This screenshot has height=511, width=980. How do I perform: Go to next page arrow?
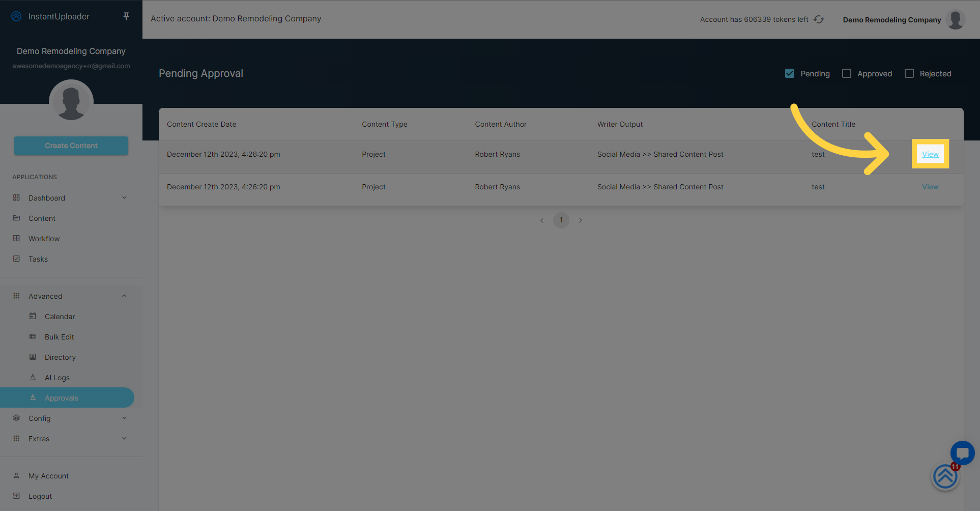(x=581, y=220)
